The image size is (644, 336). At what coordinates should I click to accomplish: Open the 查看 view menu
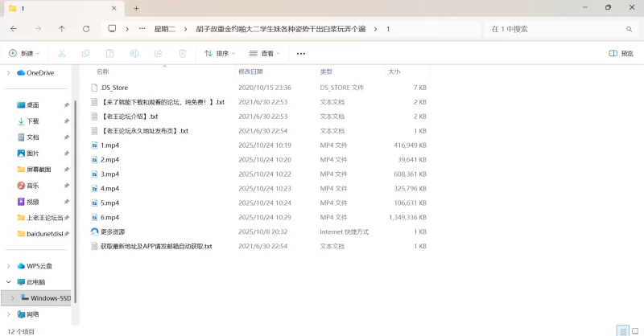266,54
